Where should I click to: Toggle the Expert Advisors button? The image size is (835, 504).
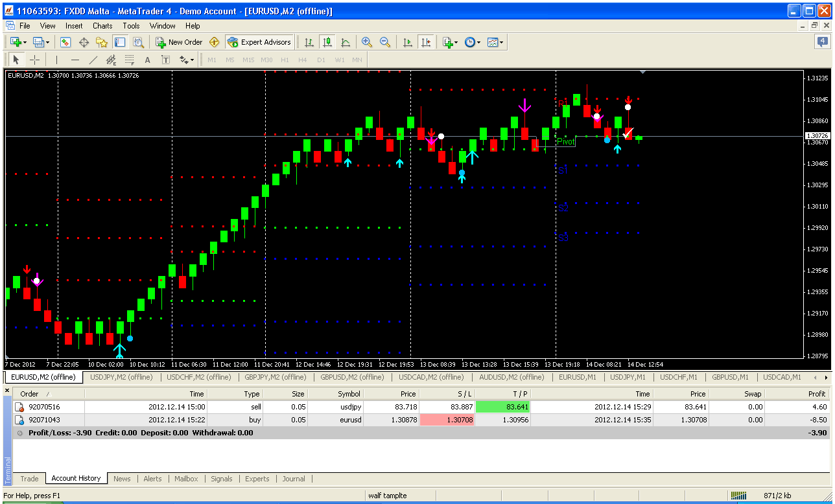(x=259, y=42)
